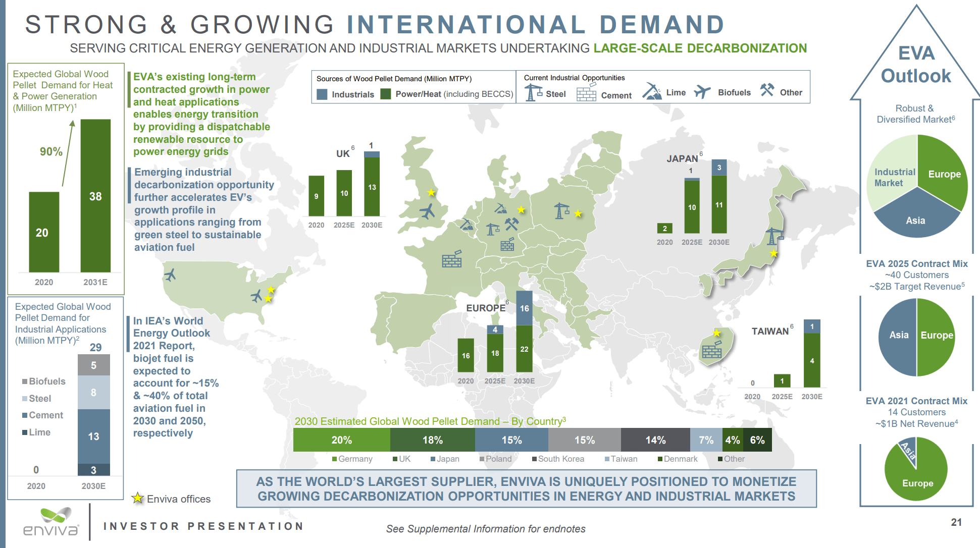Click the Cement brick wall legend icon

[x=586, y=94]
